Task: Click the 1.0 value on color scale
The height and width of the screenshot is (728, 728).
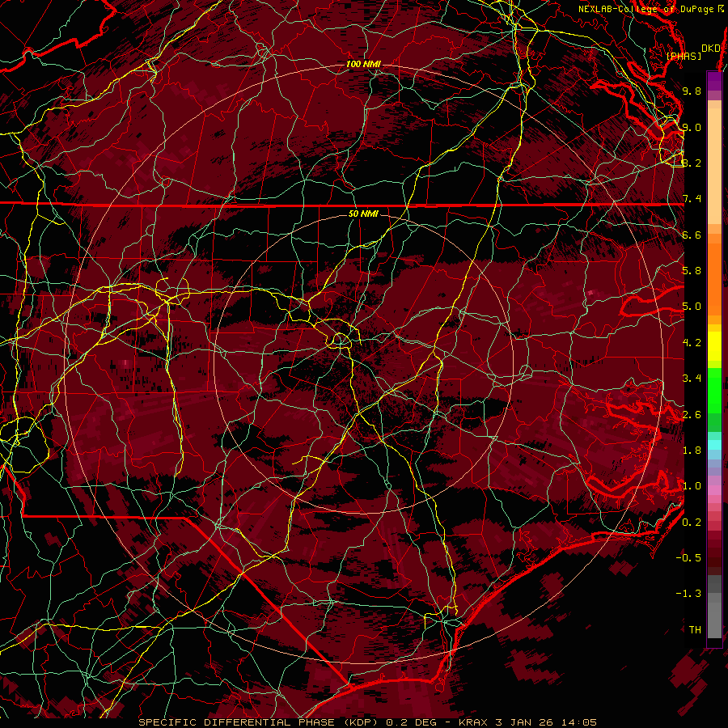Action: pos(692,486)
